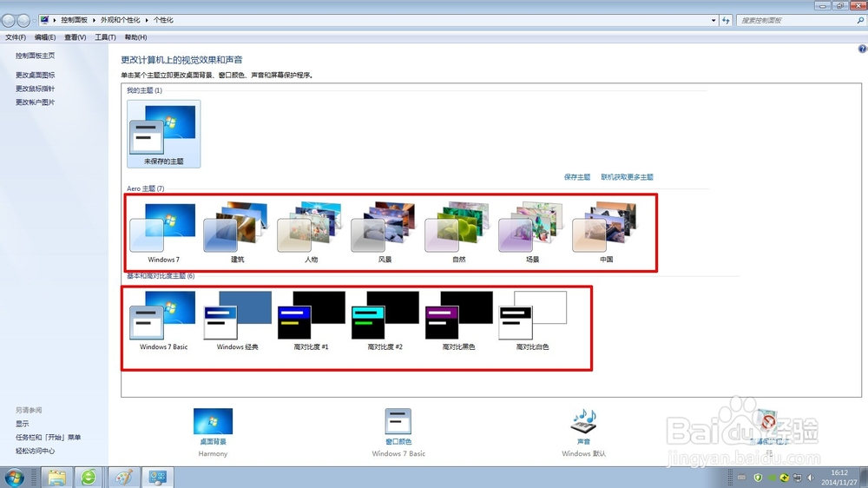Expand the arrow after 外观和个性化 breadcrumb

click(x=147, y=20)
